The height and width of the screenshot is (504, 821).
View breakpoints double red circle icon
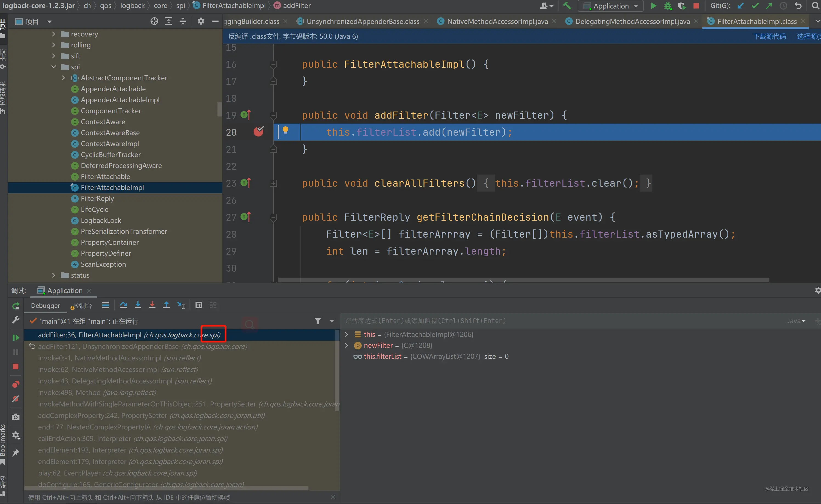click(16, 384)
